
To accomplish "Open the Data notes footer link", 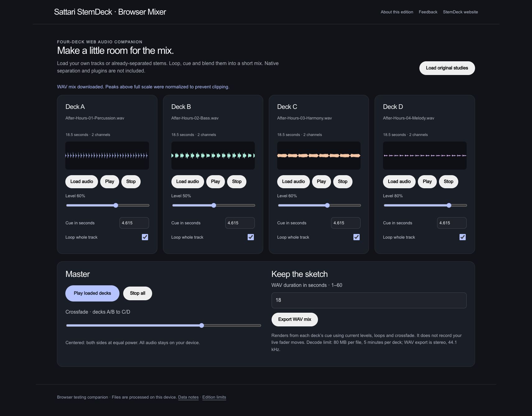I will point(188,397).
